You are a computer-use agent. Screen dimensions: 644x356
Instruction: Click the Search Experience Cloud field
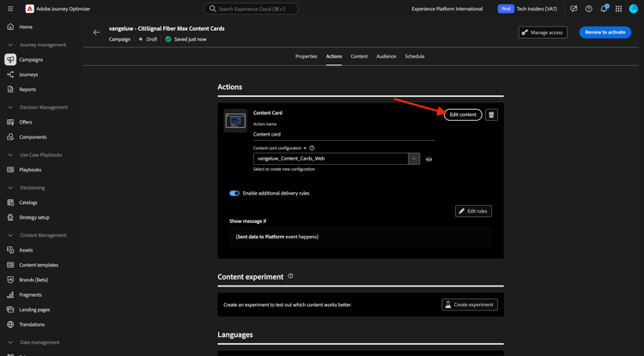pyautogui.click(x=251, y=9)
